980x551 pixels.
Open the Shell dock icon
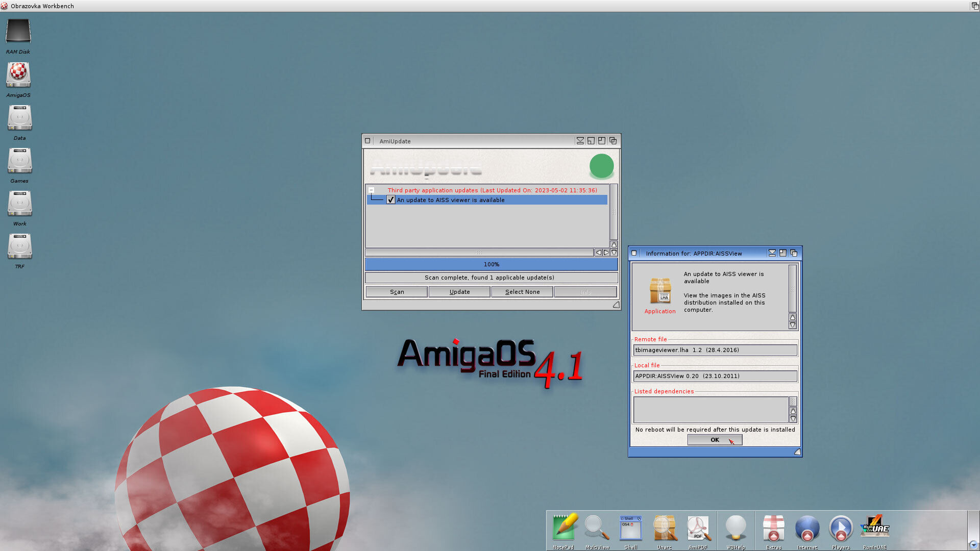point(630,529)
